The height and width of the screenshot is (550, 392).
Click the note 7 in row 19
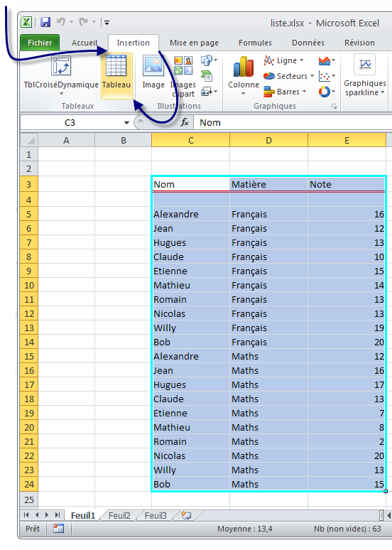point(347,413)
